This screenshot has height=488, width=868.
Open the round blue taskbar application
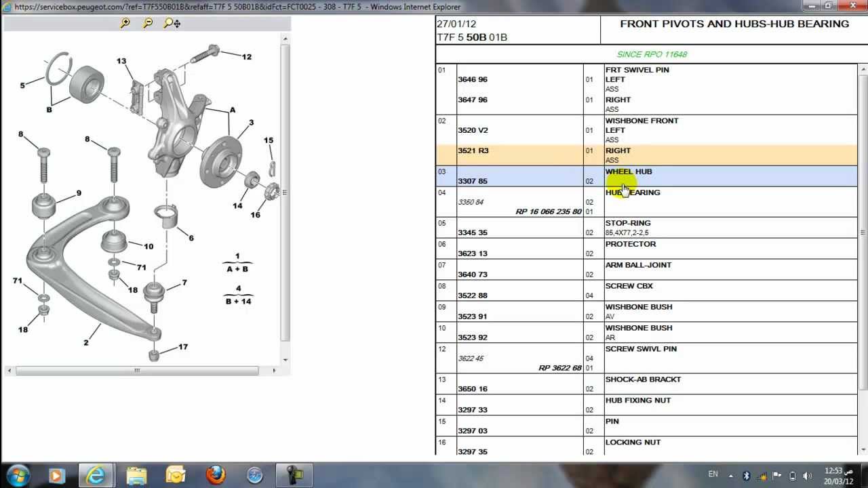255,475
